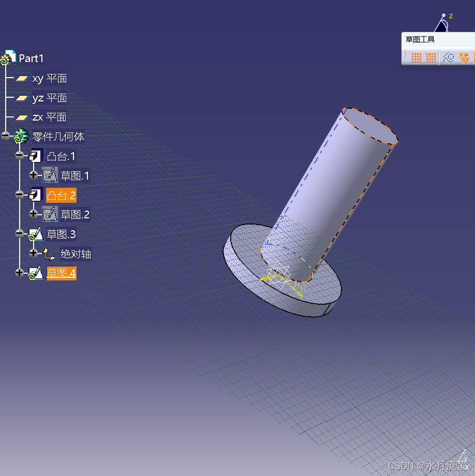Click the xy 平面 plane icon
The height and width of the screenshot is (476, 475).
click(22, 79)
